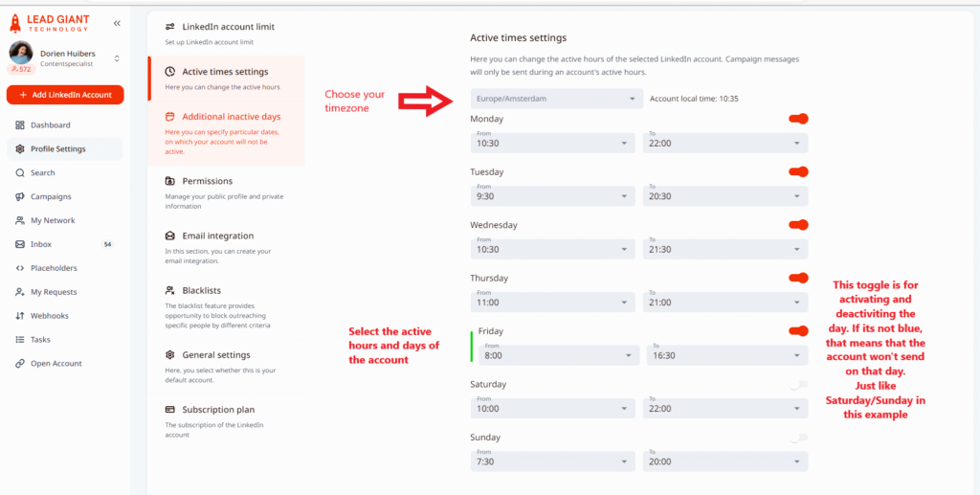The image size is (980, 495).
Task: Enable the Saturday active day toggle
Action: (799, 384)
